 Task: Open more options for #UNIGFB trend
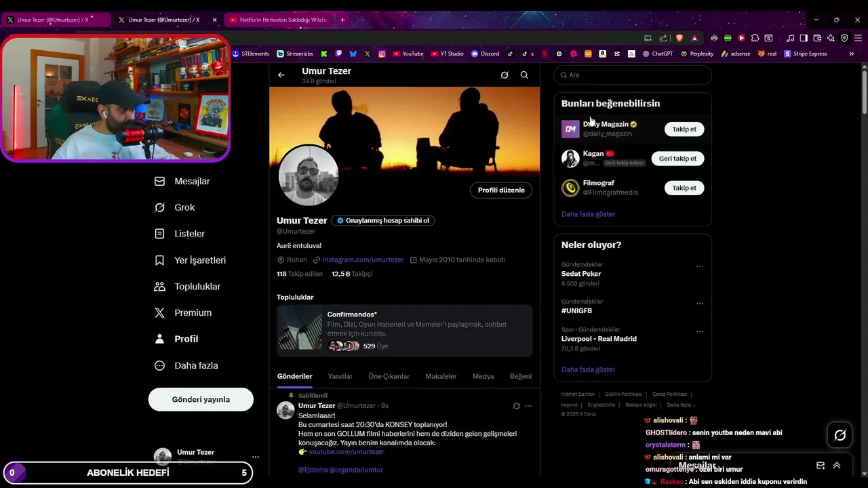pyautogui.click(x=700, y=304)
